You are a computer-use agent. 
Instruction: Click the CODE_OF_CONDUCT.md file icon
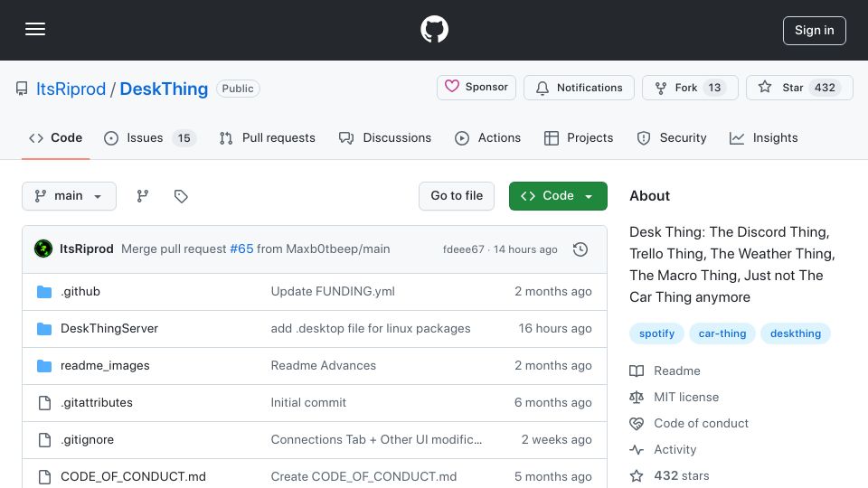(44, 477)
